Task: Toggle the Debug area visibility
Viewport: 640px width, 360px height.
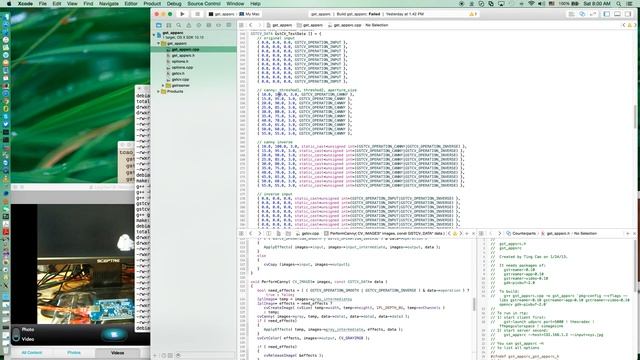Action: click(x=618, y=14)
